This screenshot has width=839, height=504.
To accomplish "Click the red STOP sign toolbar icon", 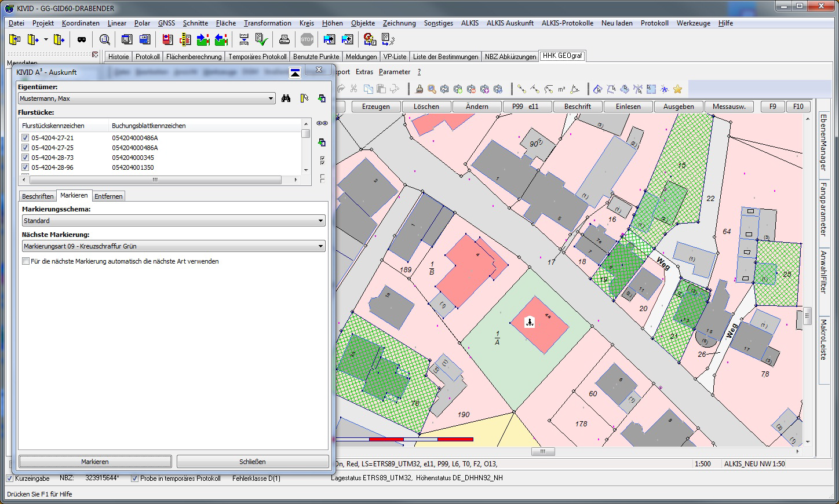I will pos(307,39).
